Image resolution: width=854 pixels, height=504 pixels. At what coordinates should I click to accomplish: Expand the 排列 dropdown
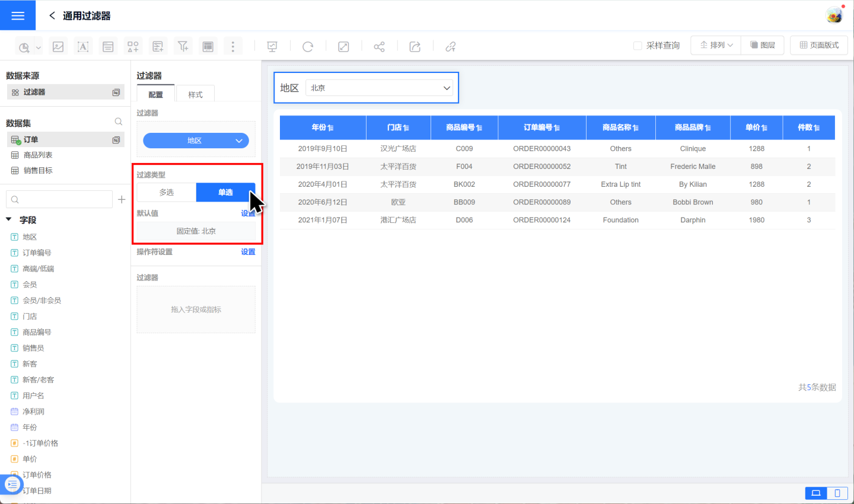[716, 45]
